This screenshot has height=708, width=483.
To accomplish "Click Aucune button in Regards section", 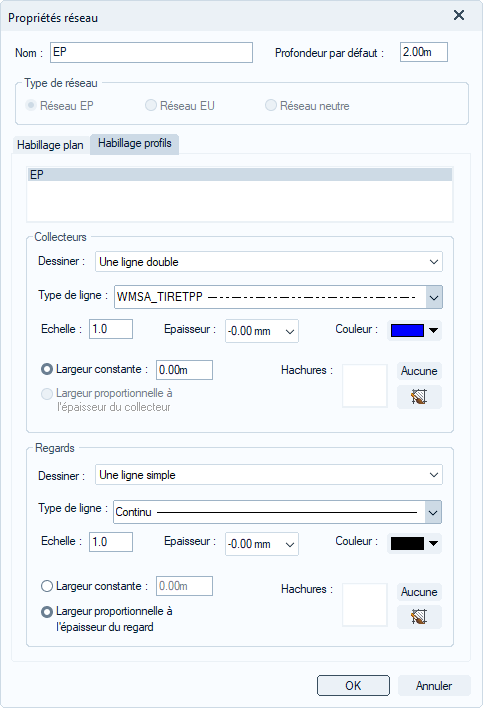I will 419,592.
